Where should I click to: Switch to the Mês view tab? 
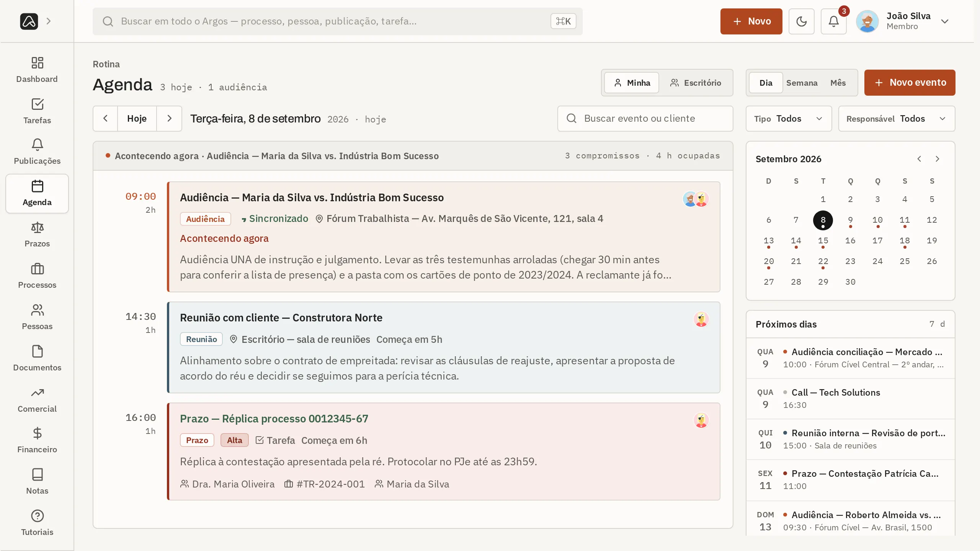[x=838, y=83]
